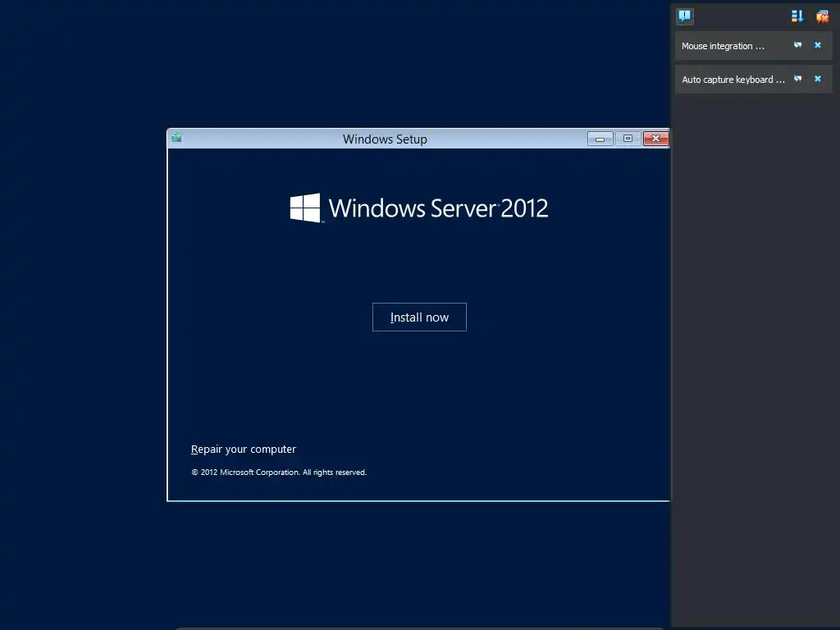
Task: Maximize the Windows Setup window
Action: tap(628, 139)
